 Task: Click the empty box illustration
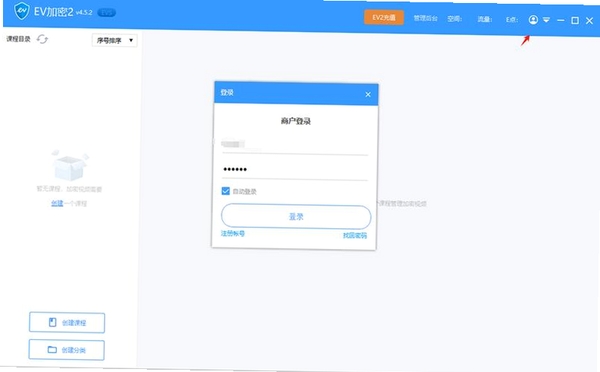point(70,165)
